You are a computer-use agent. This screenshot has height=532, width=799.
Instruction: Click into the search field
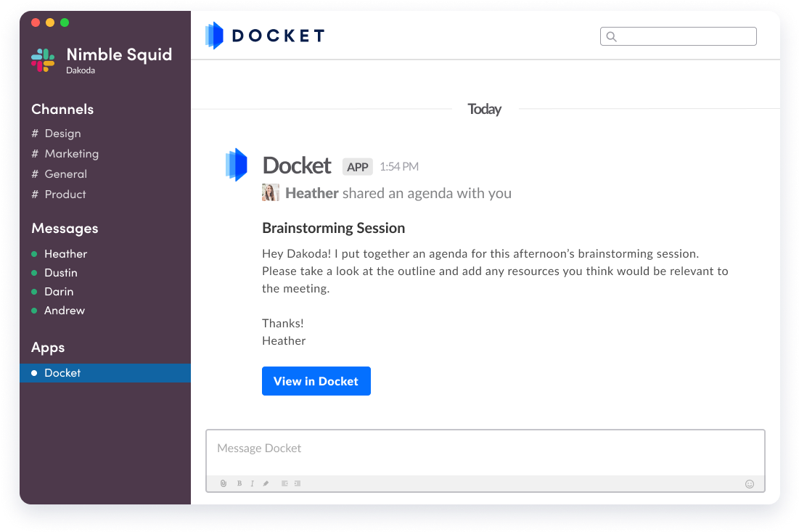[679, 36]
